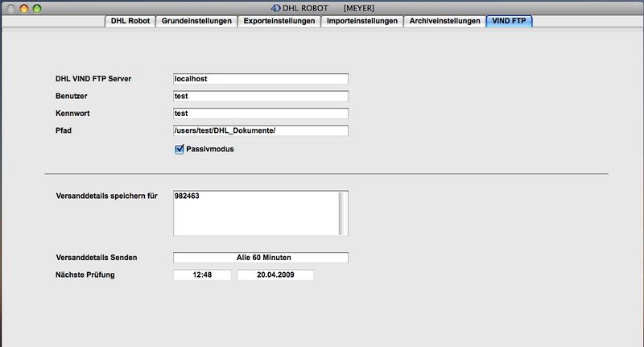This screenshot has width=644, height=347.
Task: Select the Exporteinstellungen tab
Action: click(279, 21)
